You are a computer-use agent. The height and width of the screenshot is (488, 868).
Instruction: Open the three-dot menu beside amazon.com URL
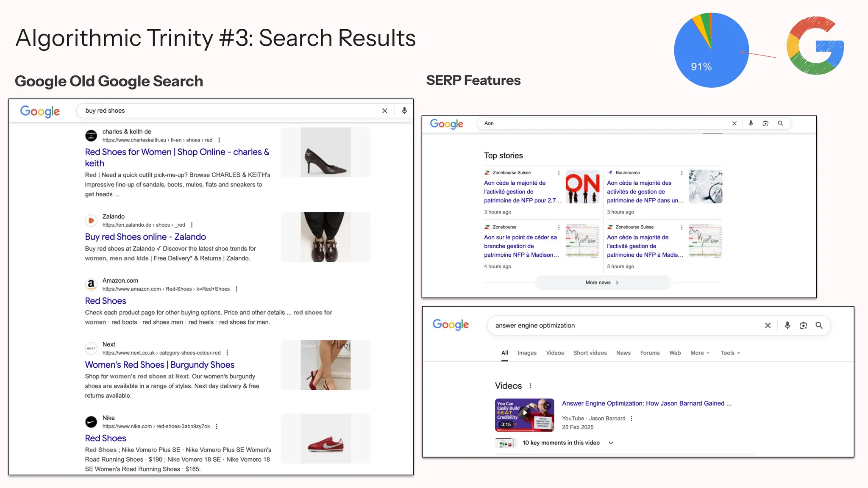coord(236,289)
